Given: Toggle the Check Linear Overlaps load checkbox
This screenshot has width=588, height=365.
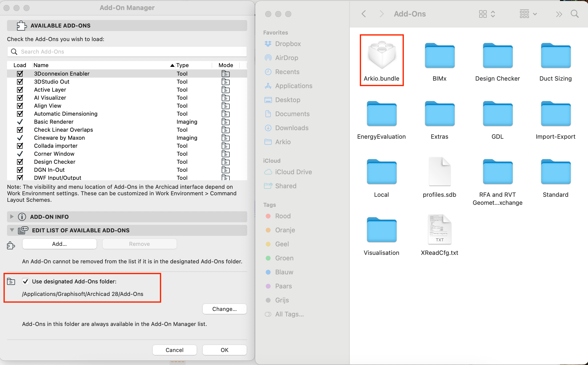Looking at the screenshot, I should tap(20, 130).
